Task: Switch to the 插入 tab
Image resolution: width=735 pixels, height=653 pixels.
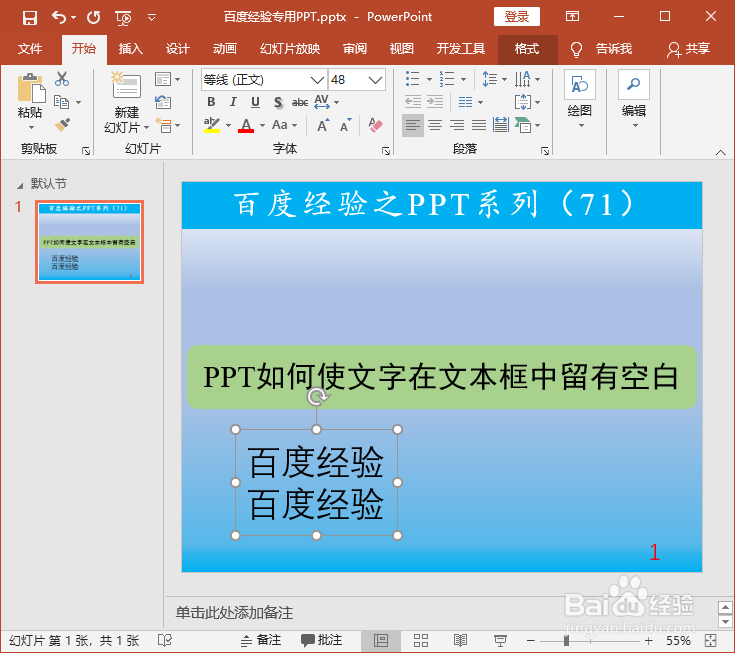Action: 130,49
